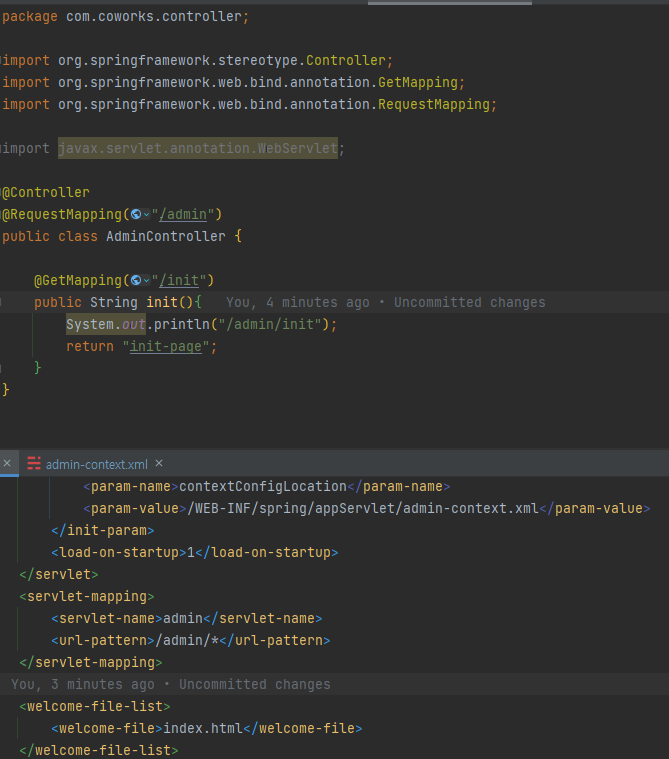Click the servlet-name value admin
Screen dimensions: 669x759
coord(183,618)
